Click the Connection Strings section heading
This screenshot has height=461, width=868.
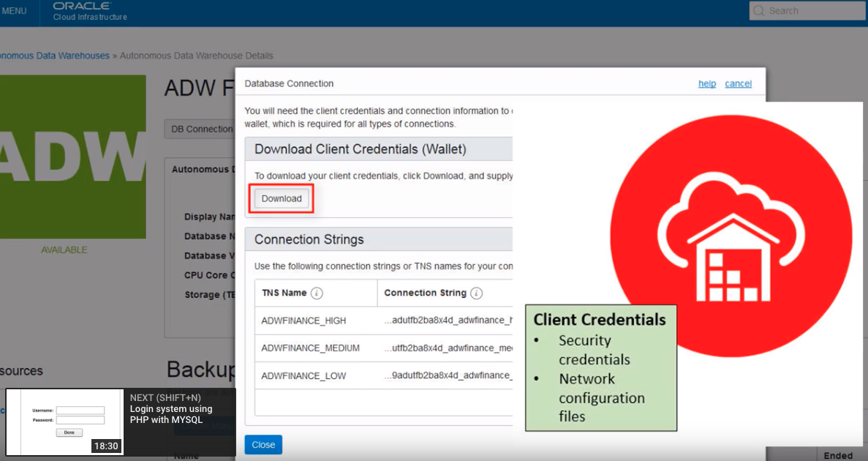tap(309, 239)
